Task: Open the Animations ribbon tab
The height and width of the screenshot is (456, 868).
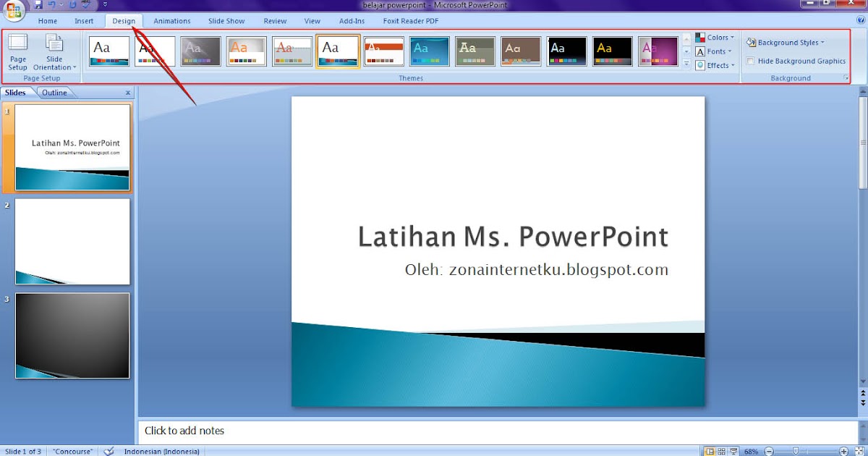Action: [x=172, y=21]
